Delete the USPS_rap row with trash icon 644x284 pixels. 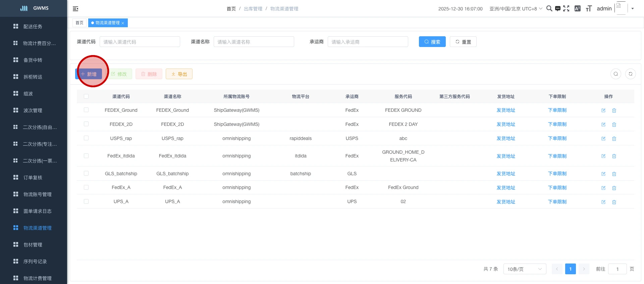pos(614,139)
